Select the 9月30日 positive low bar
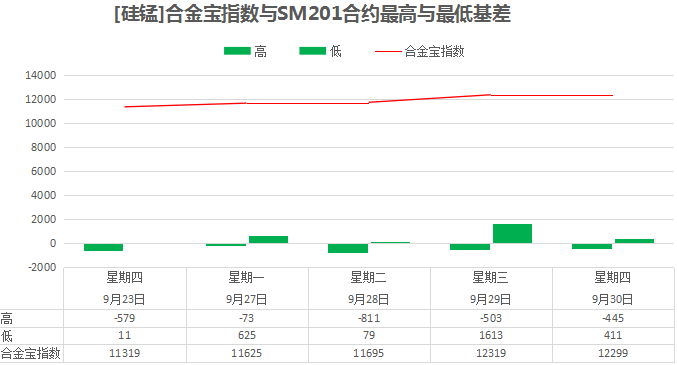This screenshot has width=677, height=365. (634, 241)
